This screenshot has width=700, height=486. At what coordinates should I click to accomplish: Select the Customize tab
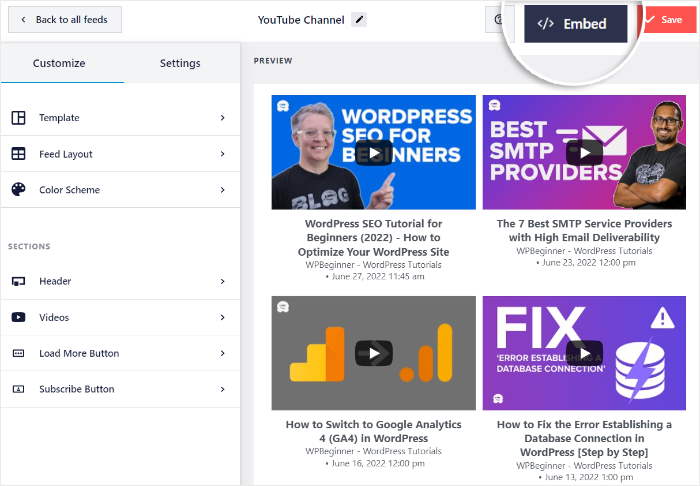tap(59, 64)
